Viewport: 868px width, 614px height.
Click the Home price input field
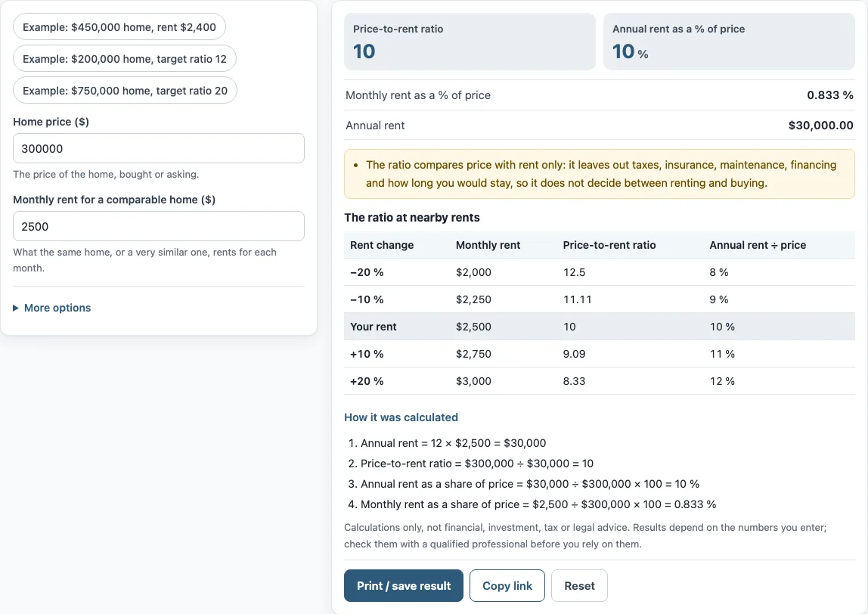coord(158,148)
